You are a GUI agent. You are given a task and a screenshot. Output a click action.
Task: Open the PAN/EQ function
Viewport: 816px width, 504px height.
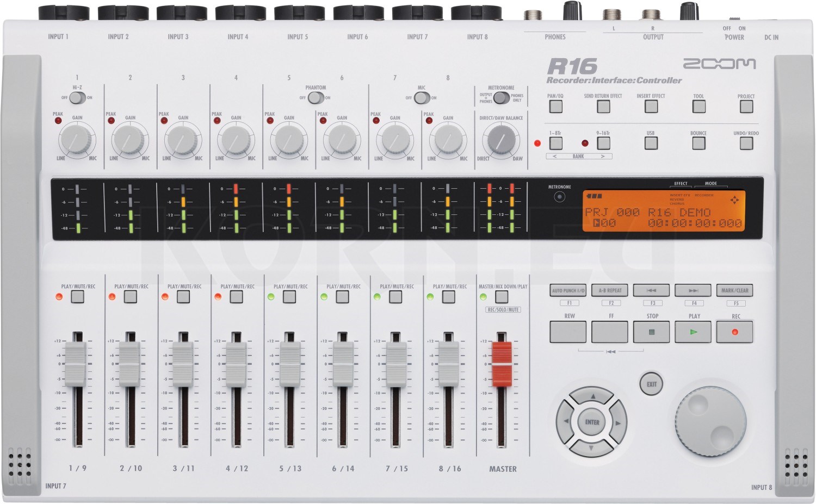555,106
